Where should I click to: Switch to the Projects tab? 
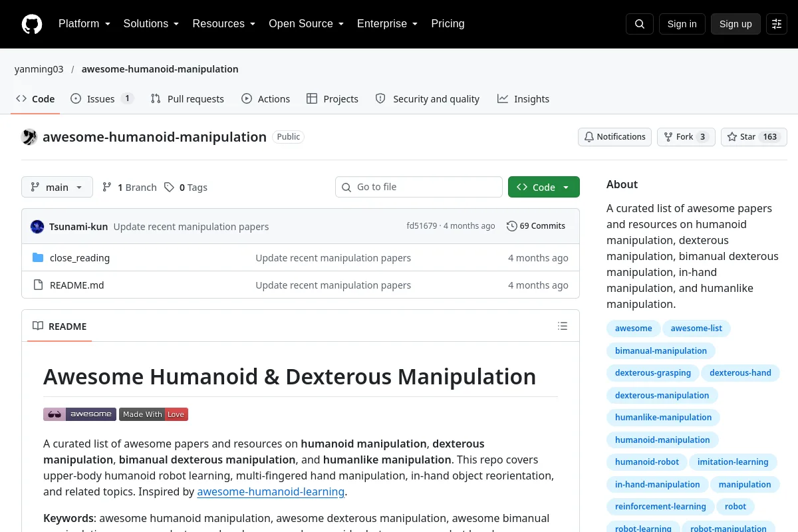[x=332, y=99]
